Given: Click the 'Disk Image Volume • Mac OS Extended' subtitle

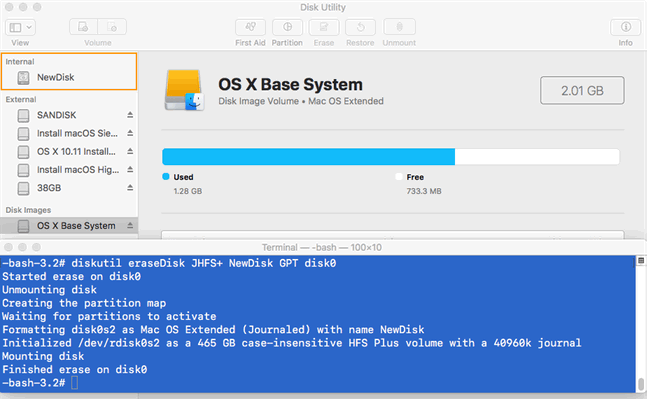Looking at the screenshot, I should 301,101.
